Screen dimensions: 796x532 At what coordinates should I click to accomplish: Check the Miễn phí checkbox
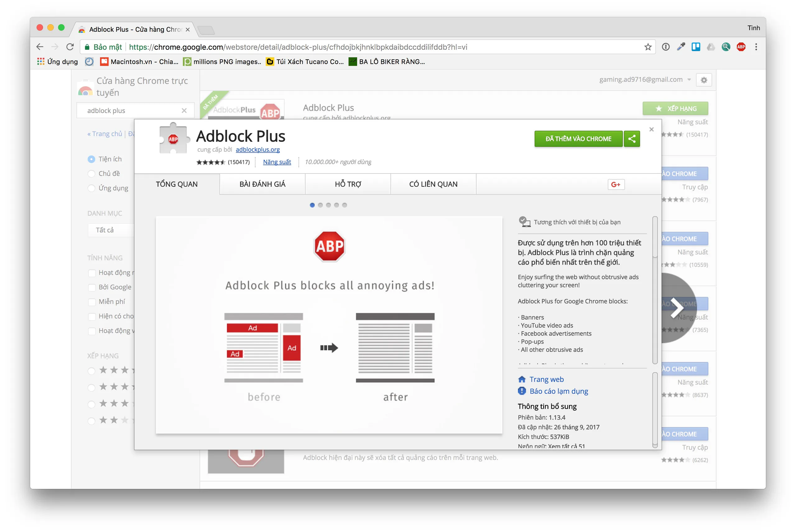[92, 302]
